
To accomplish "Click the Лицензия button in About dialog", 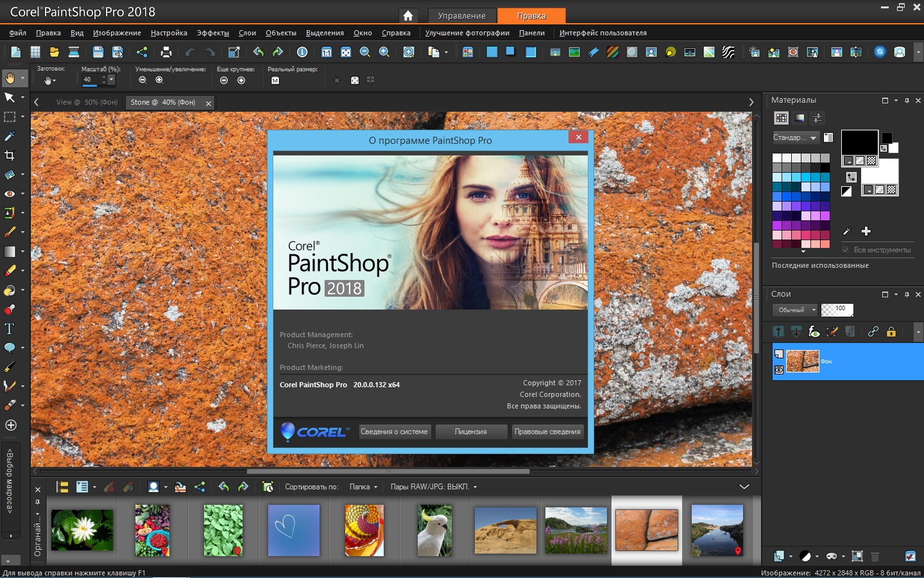I will pyautogui.click(x=471, y=432).
